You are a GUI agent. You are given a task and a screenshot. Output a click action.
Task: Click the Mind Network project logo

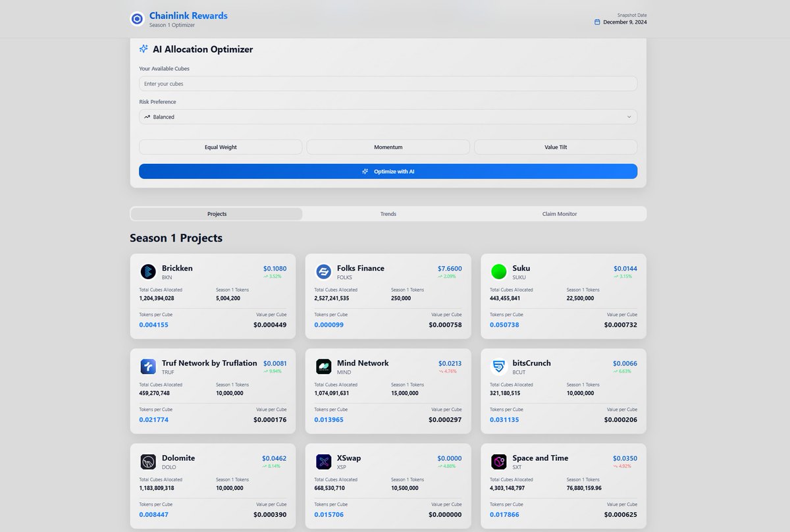click(323, 366)
